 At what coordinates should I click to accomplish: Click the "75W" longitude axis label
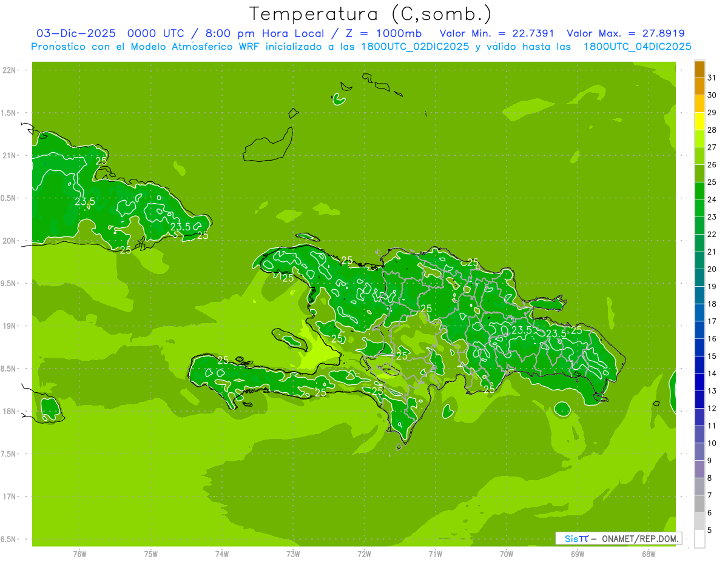click(151, 554)
